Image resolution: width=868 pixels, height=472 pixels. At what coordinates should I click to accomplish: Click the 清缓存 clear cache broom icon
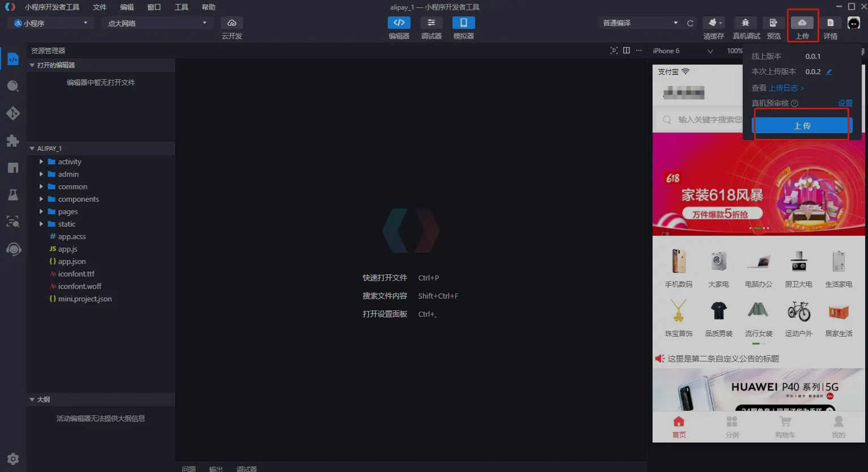(x=712, y=23)
